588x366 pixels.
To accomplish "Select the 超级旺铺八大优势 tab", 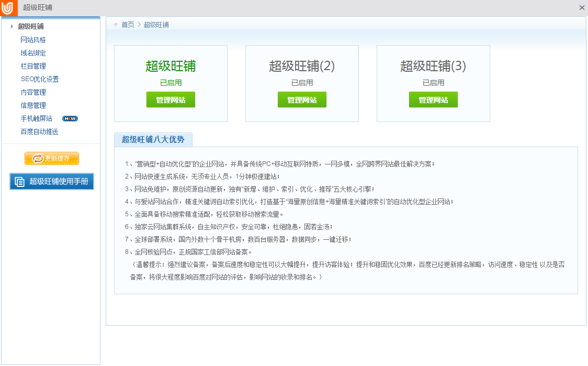I will coord(153,139).
